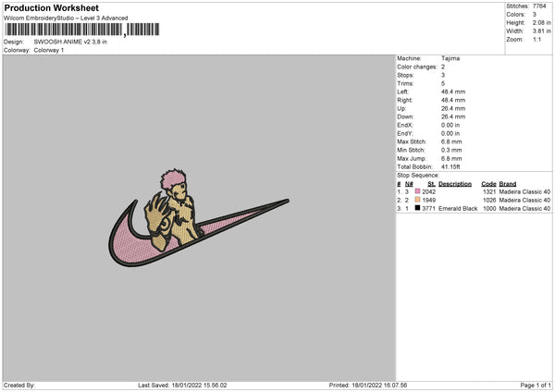Image resolution: width=555 pixels, height=392 pixels.
Task: Click the 'N#' column header
Action: coord(409,184)
